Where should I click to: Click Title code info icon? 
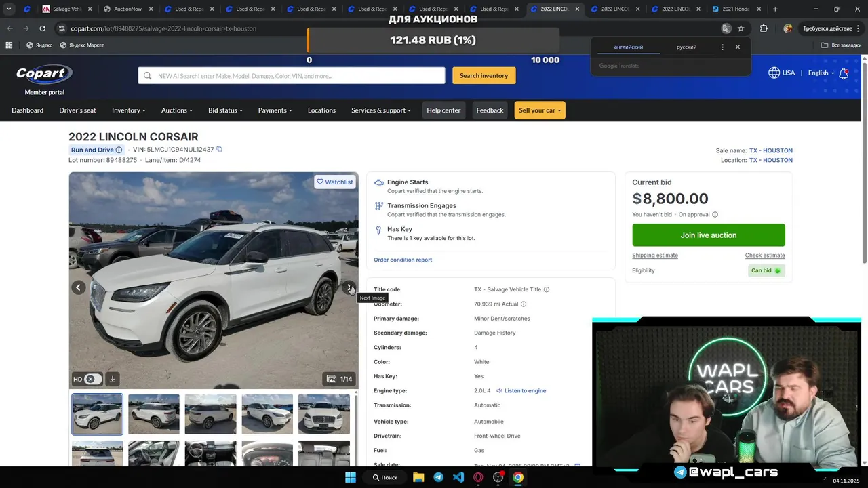click(547, 289)
